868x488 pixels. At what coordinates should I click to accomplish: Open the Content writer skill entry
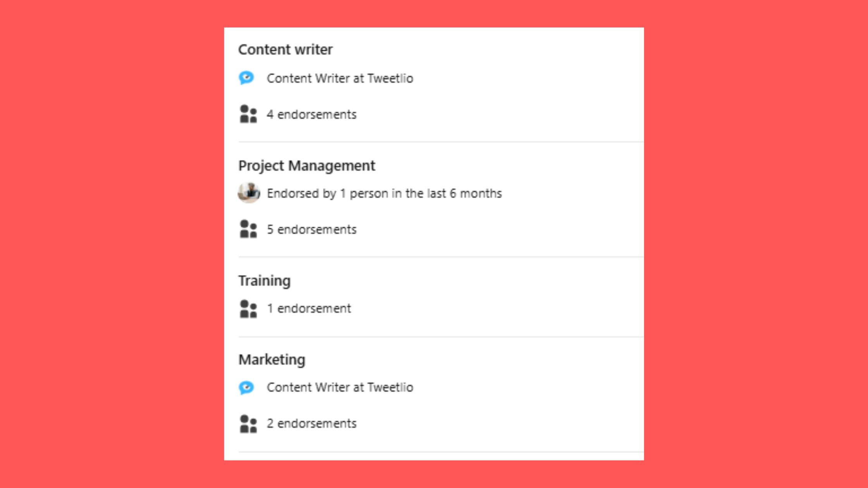coord(286,49)
